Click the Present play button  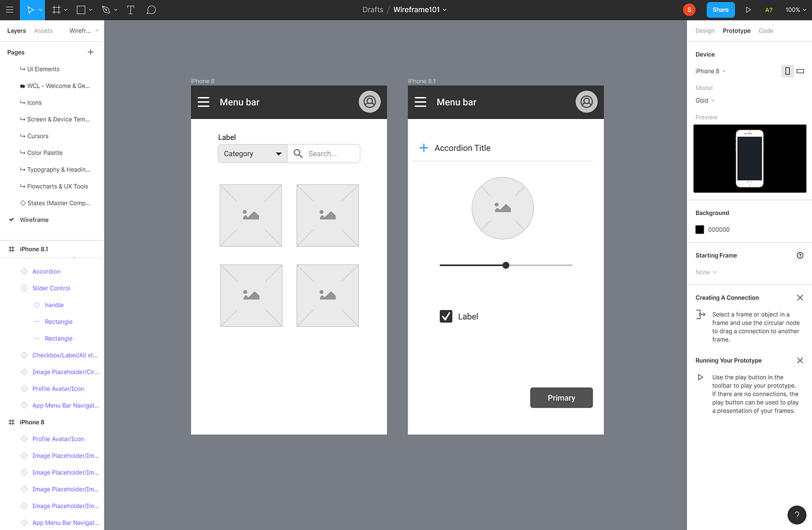(748, 10)
